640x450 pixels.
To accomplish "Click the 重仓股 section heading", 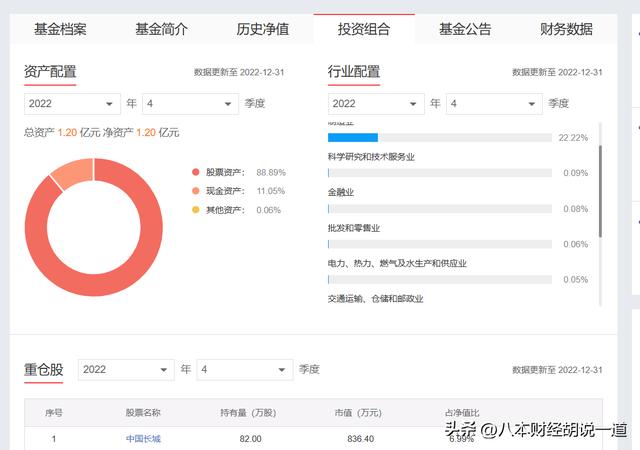I will (x=44, y=370).
